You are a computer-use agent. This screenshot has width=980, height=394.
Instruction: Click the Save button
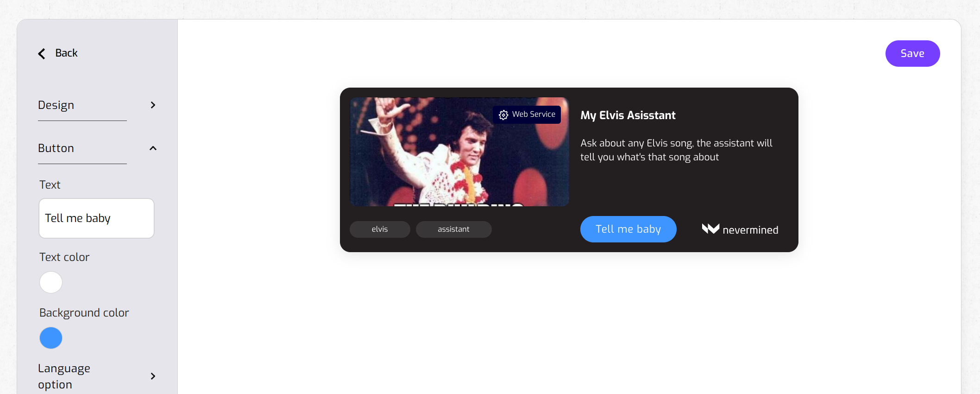tap(912, 53)
